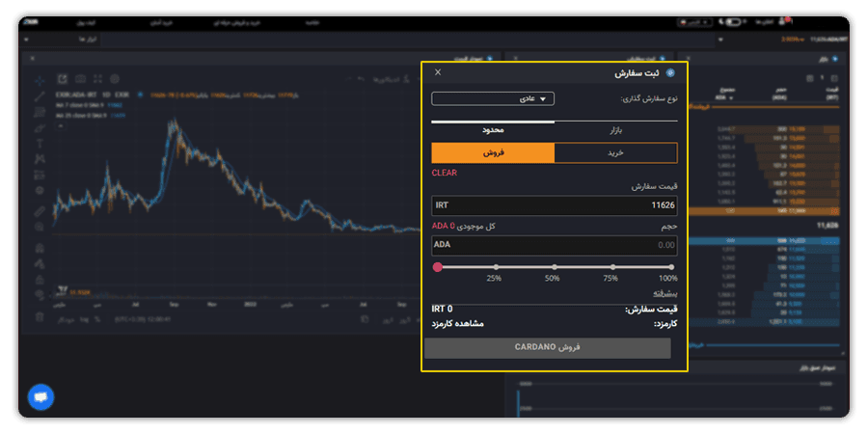The width and height of the screenshot is (868, 434).
Task: Select the Fibonacci/Gann tool in chart toolbar
Action: pos(40,113)
